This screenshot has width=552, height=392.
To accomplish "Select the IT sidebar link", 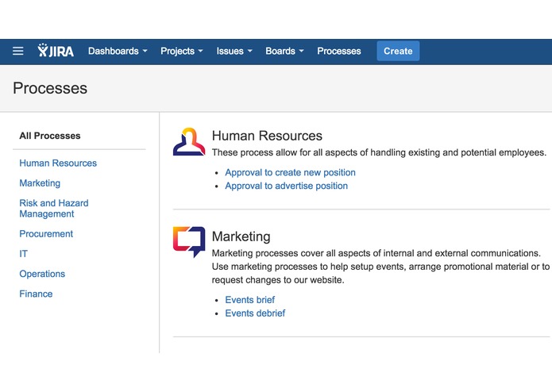I will pos(23,254).
